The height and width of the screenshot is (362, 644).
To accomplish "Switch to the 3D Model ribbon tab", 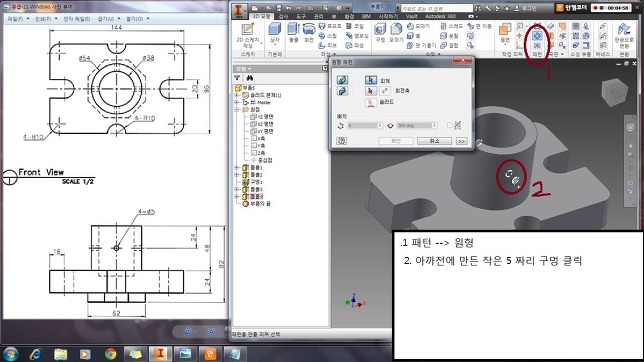I will (x=261, y=16).
